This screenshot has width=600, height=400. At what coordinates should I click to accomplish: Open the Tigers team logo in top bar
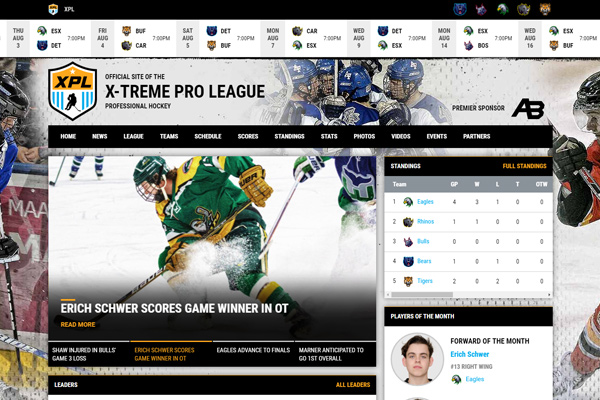coord(545,9)
